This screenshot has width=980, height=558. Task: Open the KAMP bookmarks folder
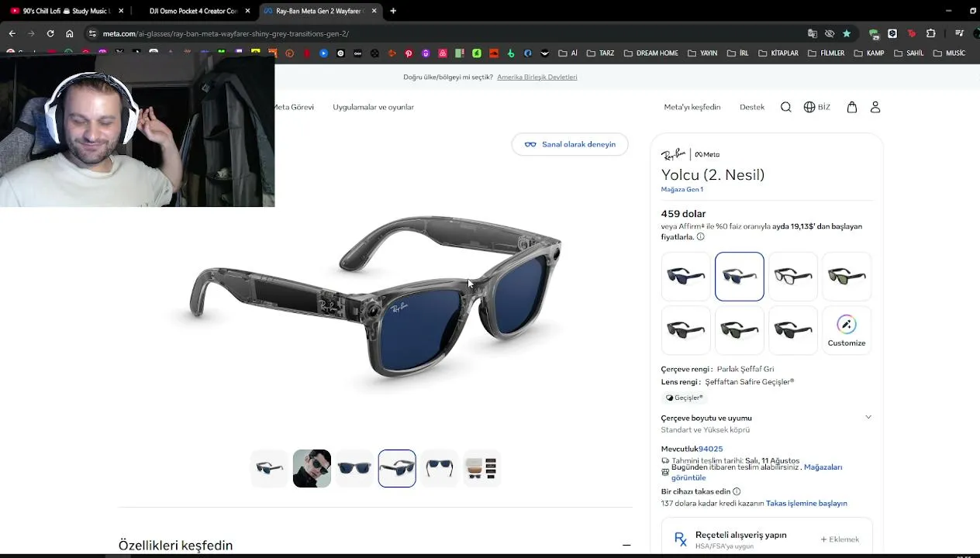(868, 53)
